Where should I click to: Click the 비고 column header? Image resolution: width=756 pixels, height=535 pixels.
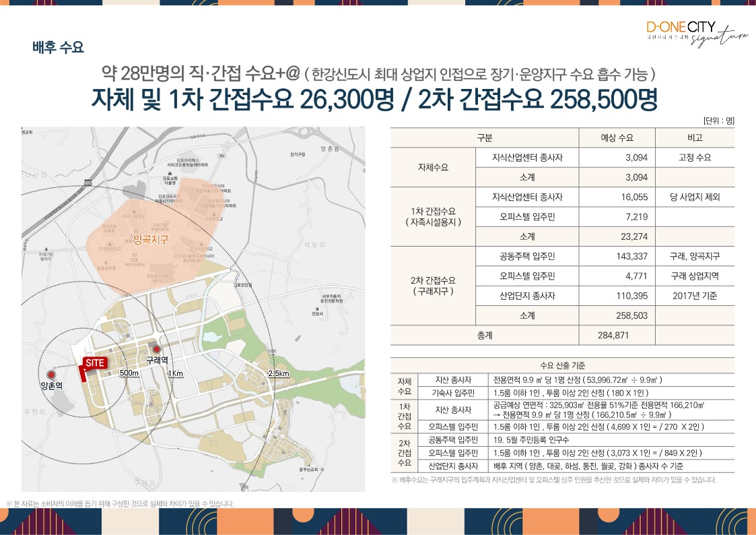click(x=695, y=137)
